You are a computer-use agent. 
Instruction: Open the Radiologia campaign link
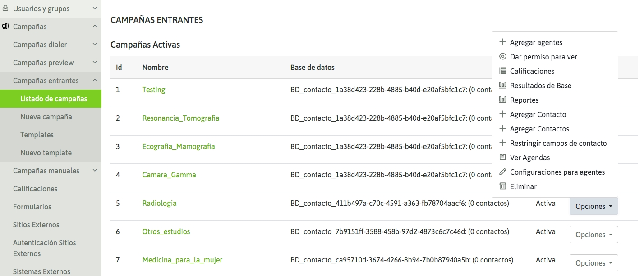tap(159, 203)
